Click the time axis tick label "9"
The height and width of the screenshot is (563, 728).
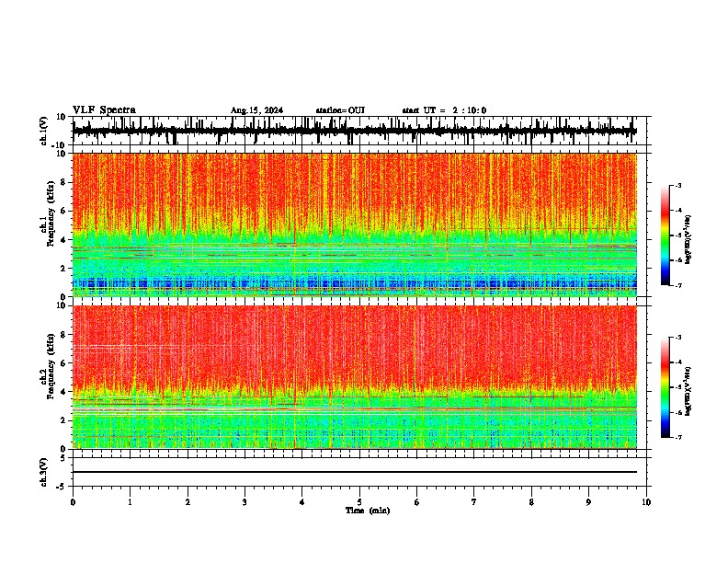[x=588, y=502]
